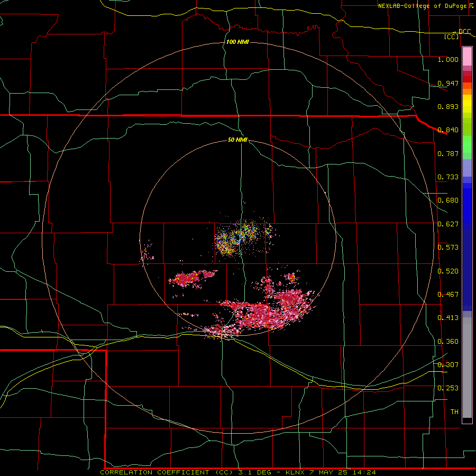Click the 7 MAY 25 14:24 timestamp
The image size is (476, 476).
[x=343, y=472]
